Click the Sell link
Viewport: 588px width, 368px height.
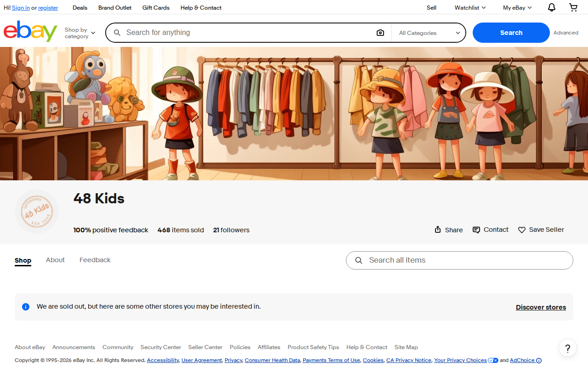(431, 7)
